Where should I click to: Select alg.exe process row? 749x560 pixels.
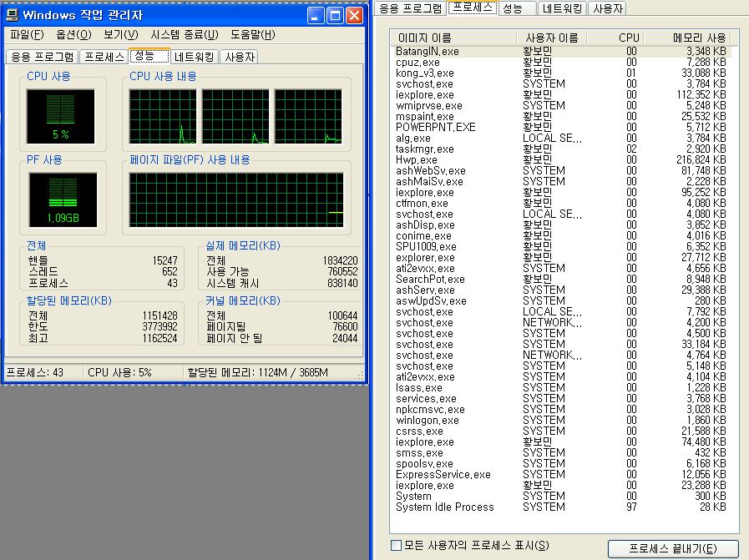[562, 138]
